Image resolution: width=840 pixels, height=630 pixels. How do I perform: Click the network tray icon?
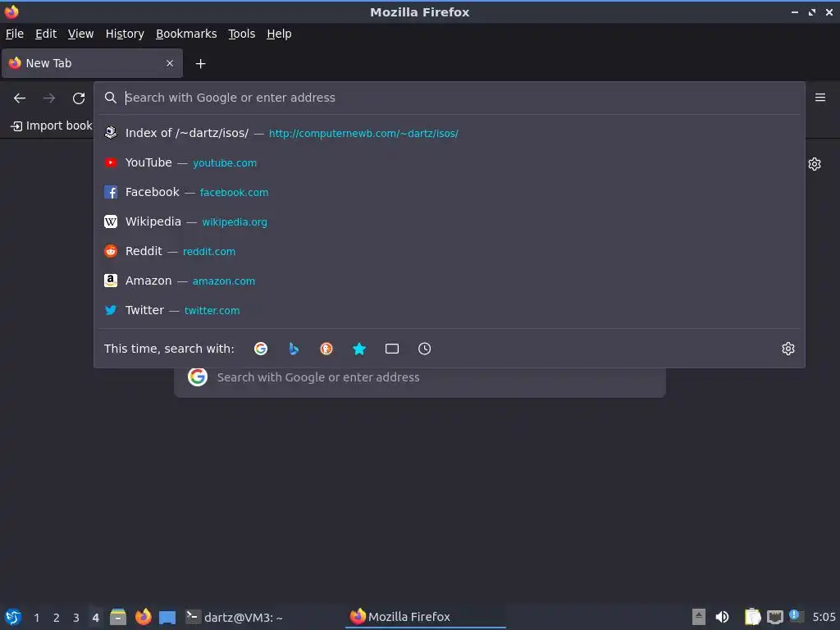[774, 617]
